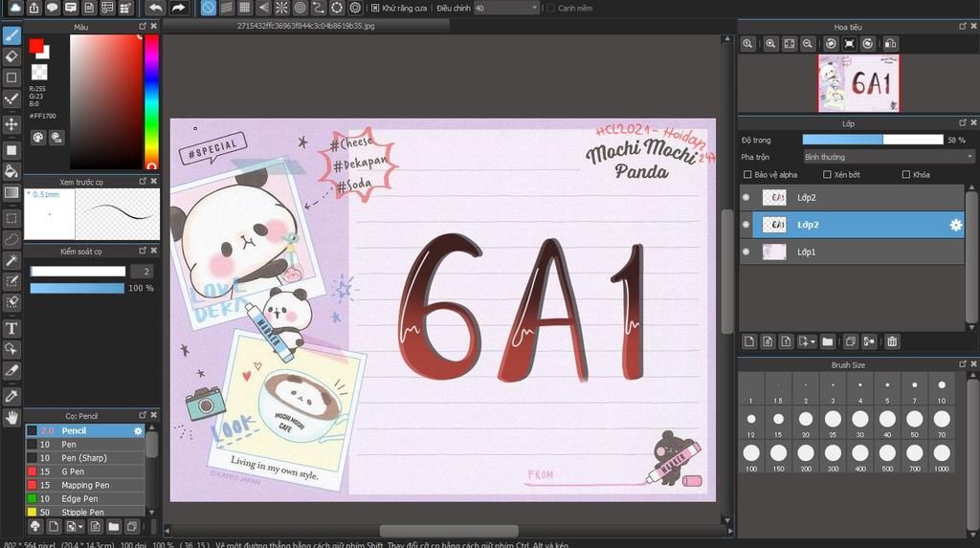Image resolution: width=980 pixels, height=548 pixels.
Task: Open the Điều chỉnh value dropdown
Action: click(x=506, y=8)
